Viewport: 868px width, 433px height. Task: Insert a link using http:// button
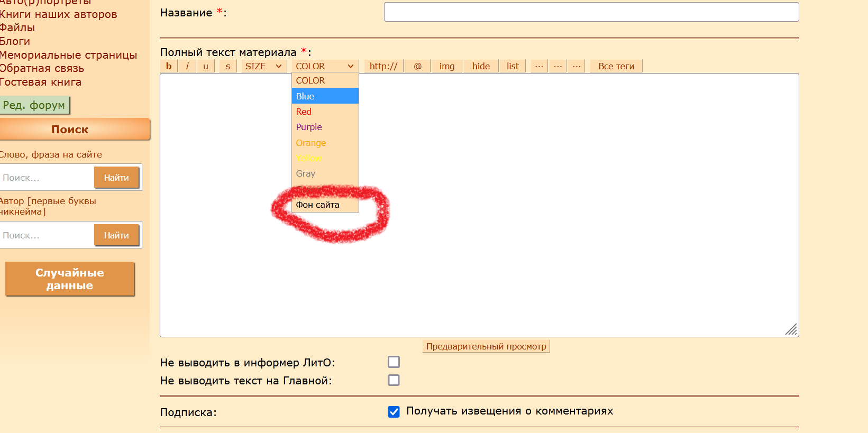(383, 66)
